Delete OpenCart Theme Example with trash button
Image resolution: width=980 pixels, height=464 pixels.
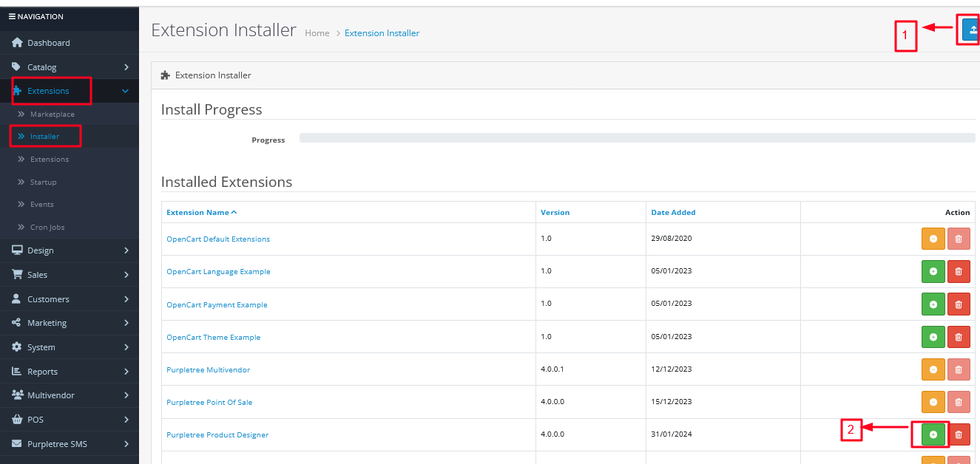959,336
